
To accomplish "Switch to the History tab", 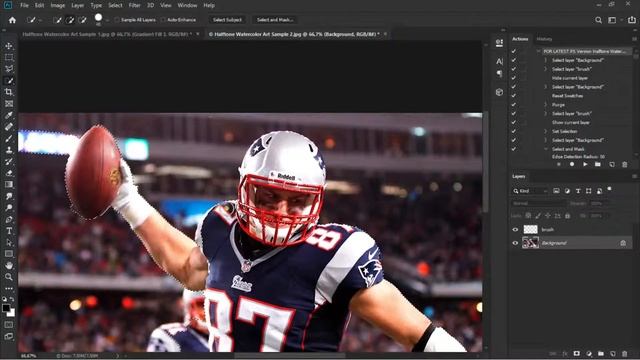I will click(544, 39).
